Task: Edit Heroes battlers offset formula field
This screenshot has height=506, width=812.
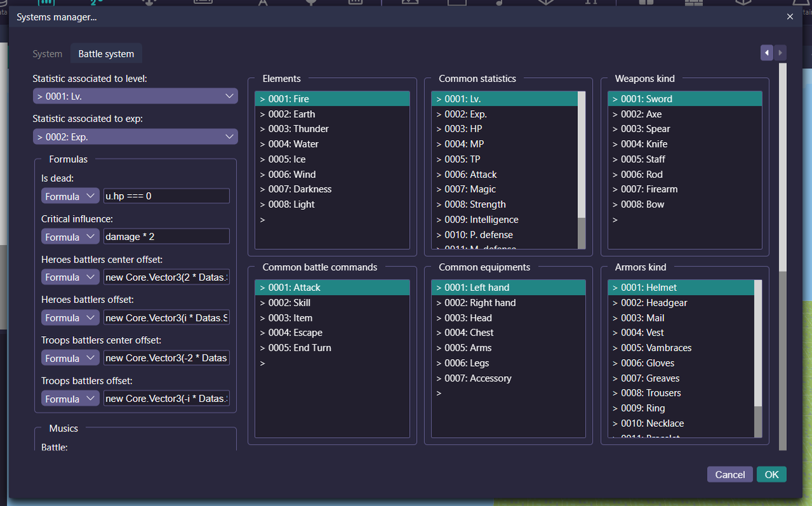Action: [x=166, y=317]
